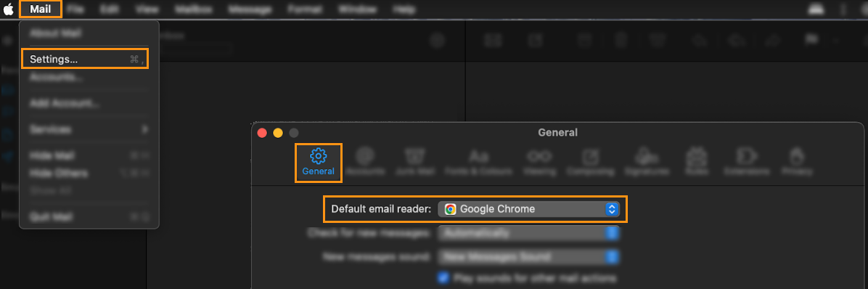Screen dimensions: 868x289
Task: Open the File menu
Action: click(75, 9)
